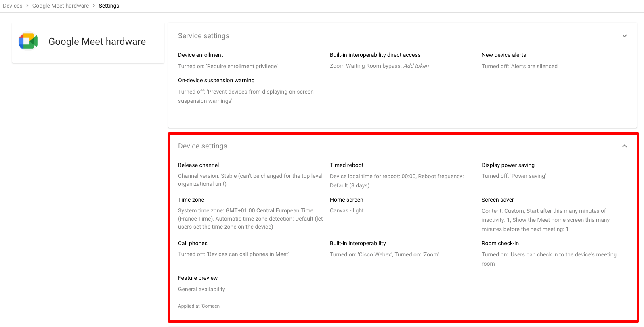
Task: Click "Applied at 'Comeen'" text
Action: coord(199,306)
